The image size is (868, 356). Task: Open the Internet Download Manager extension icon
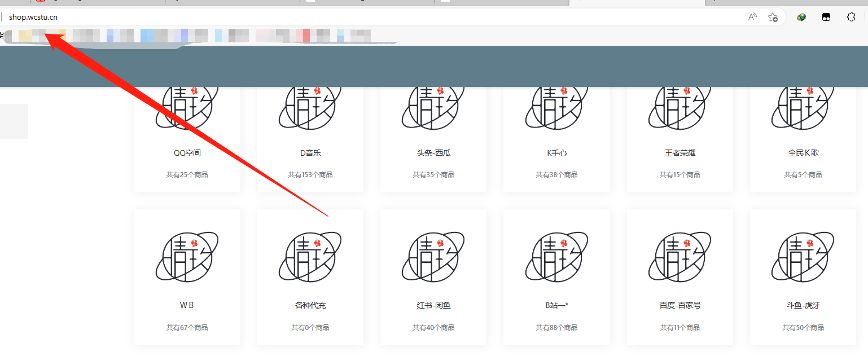click(801, 17)
